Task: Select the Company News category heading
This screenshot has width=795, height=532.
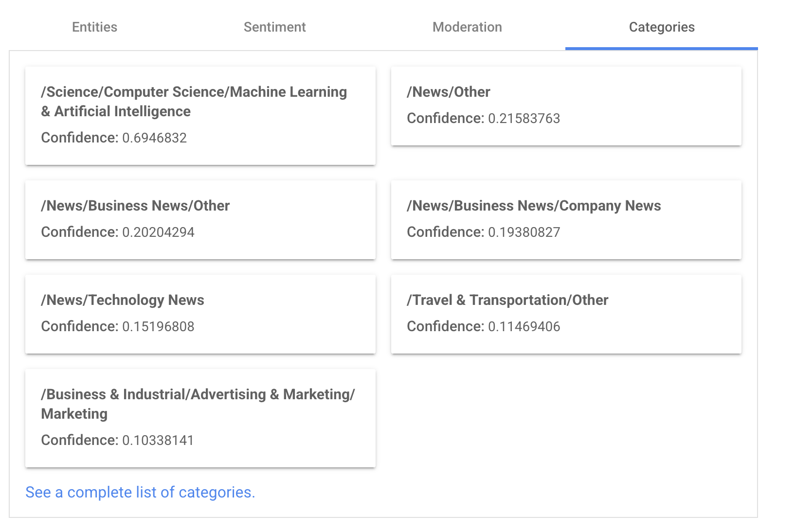Action: tap(534, 206)
